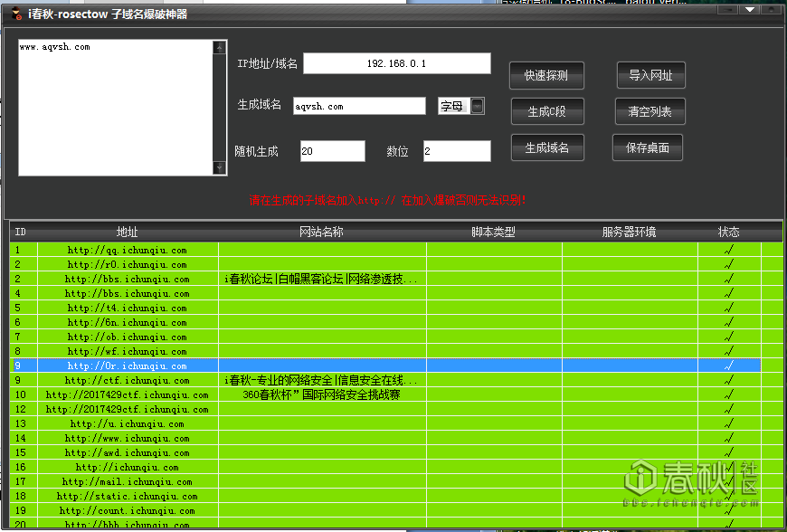Viewport: 787px width, 532px height.
Task: Sort by the 服务器环境 column header
Action: pos(630,232)
